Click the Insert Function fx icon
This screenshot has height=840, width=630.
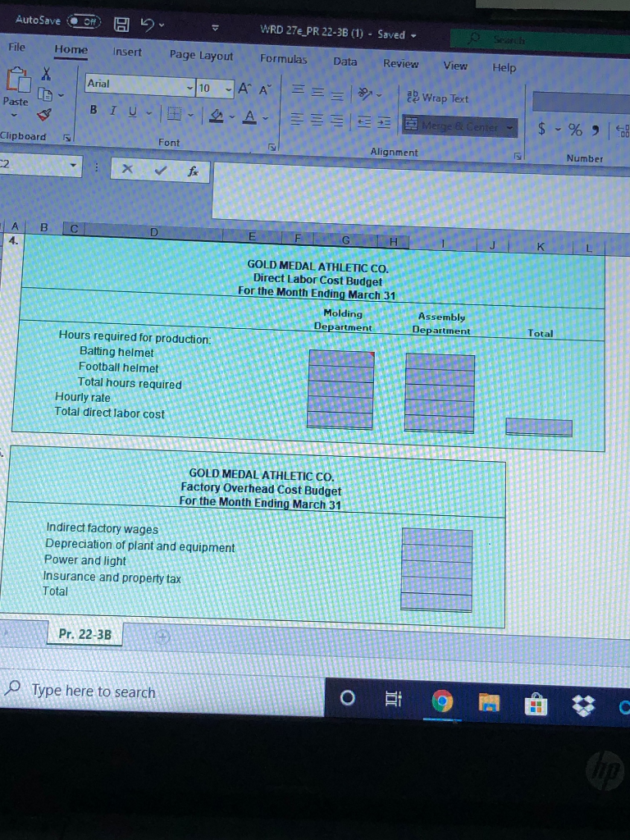[193, 172]
